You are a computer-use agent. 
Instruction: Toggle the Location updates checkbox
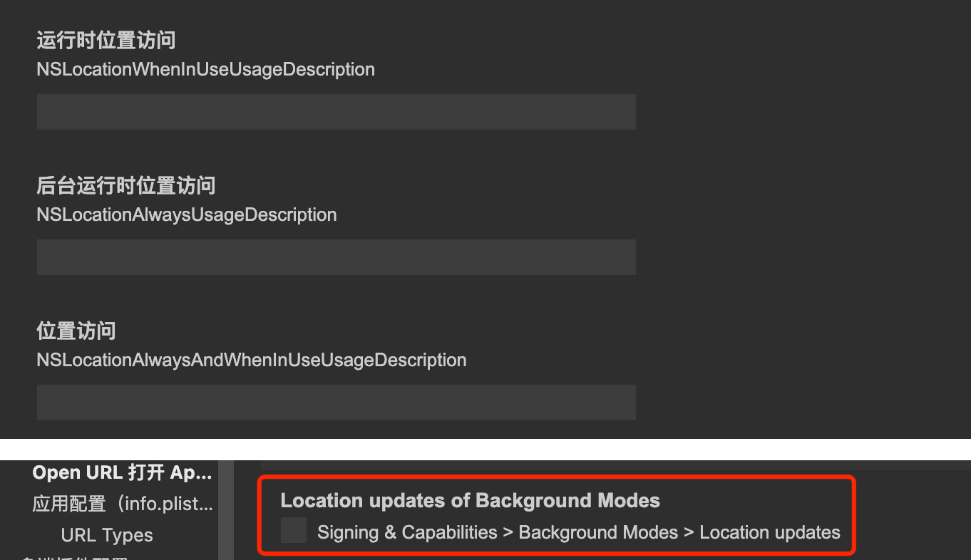294,531
